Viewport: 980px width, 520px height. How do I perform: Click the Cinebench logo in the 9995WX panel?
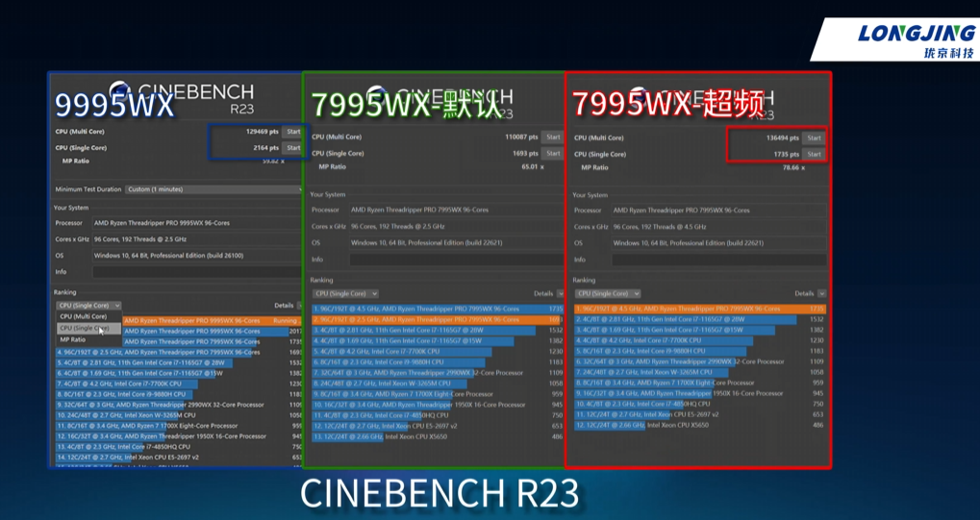coord(122,91)
